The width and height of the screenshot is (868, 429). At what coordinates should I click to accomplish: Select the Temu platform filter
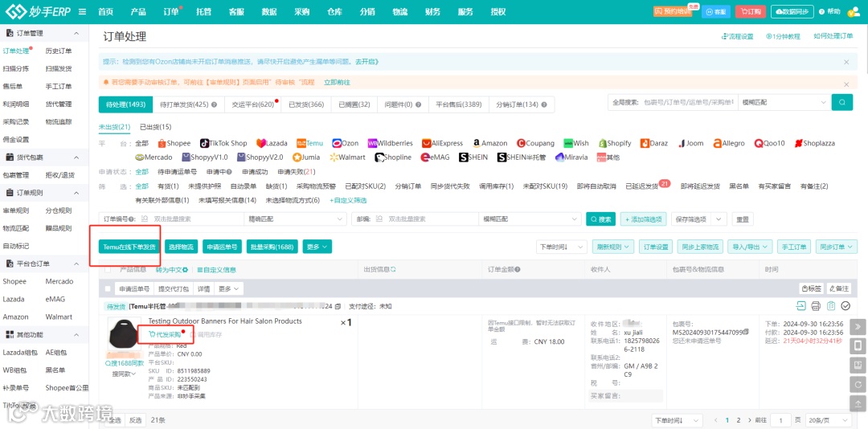pos(309,143)
